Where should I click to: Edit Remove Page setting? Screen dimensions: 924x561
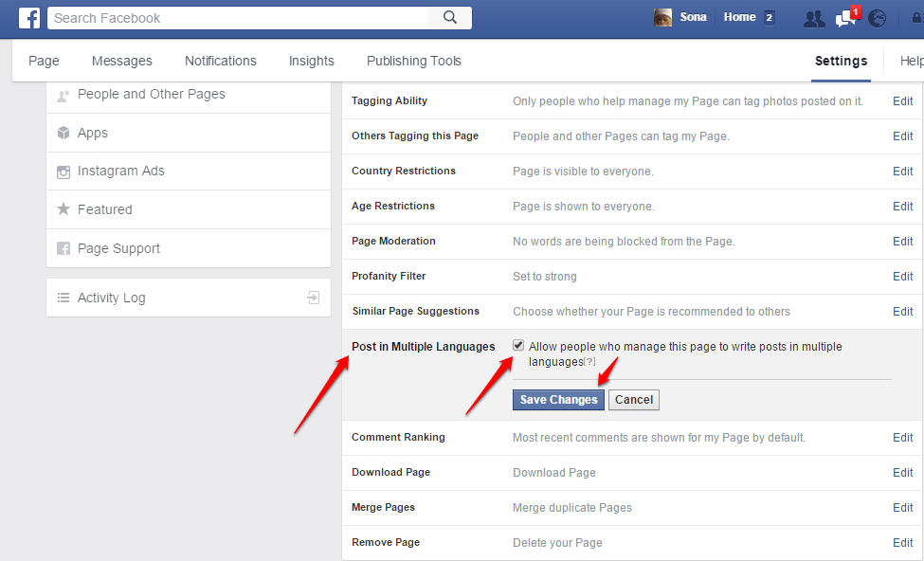click(903, 542)
